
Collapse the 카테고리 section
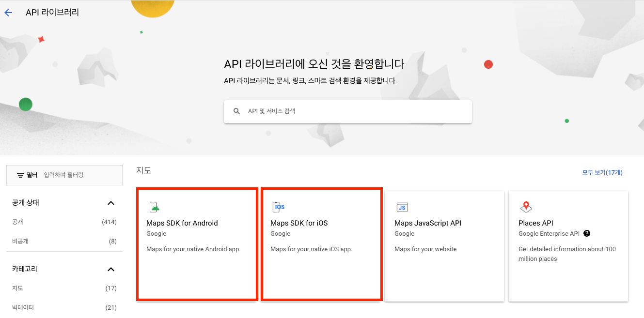click(x=111, y=269)
